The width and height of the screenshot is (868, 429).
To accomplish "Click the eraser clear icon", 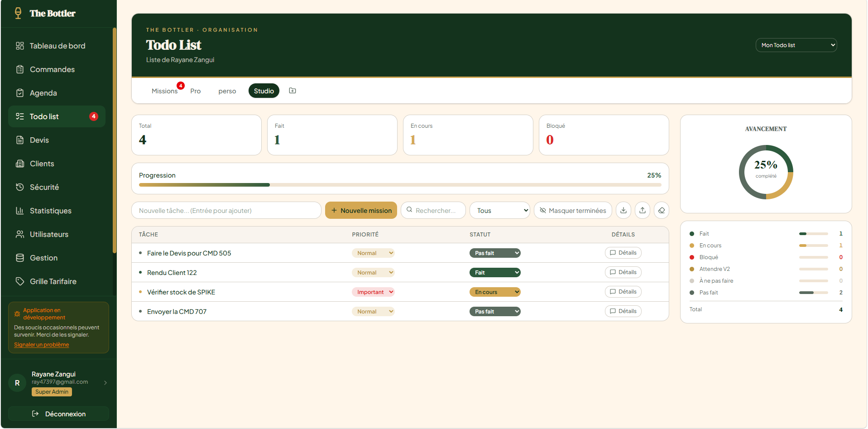I will (662, 210).
